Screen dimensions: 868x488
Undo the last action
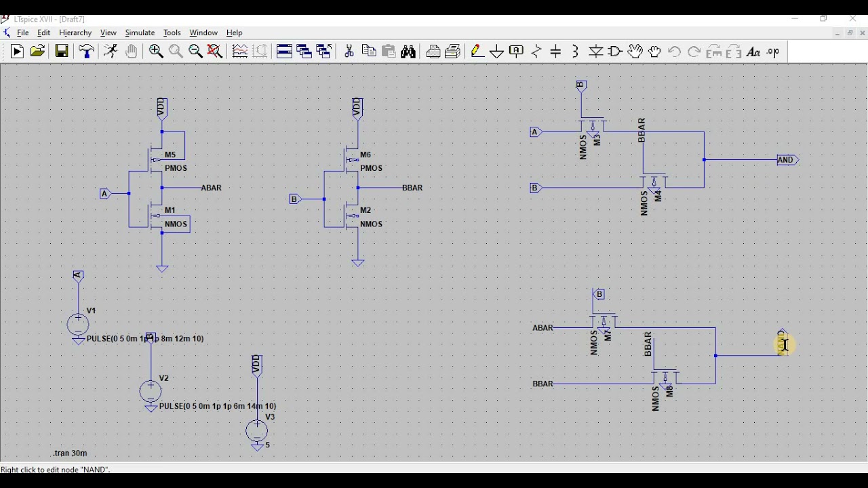[675, 52]
